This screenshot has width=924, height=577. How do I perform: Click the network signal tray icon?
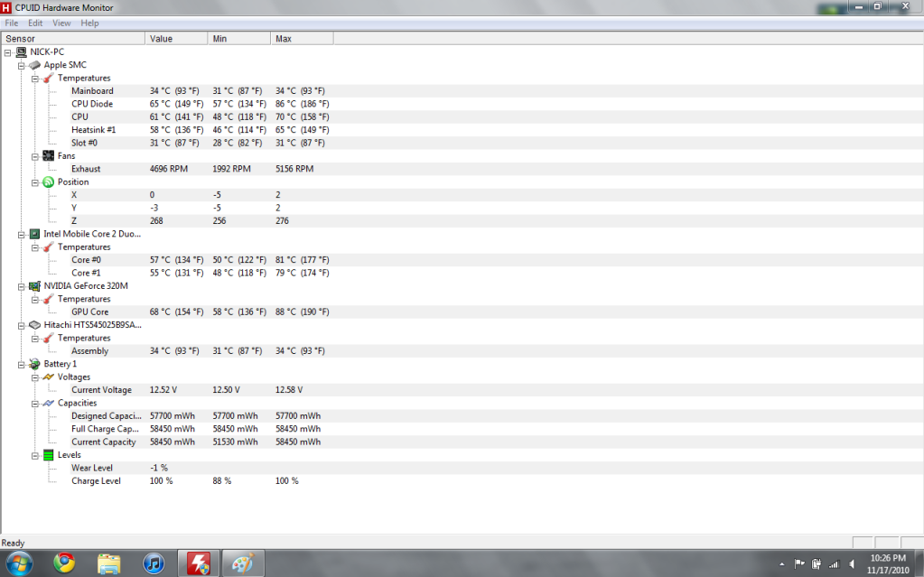click(834, 564)
